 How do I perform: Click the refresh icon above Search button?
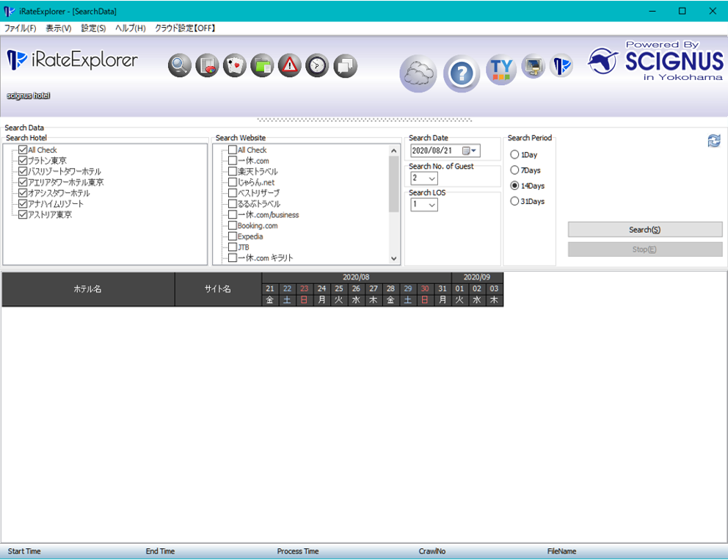[713, 141]
